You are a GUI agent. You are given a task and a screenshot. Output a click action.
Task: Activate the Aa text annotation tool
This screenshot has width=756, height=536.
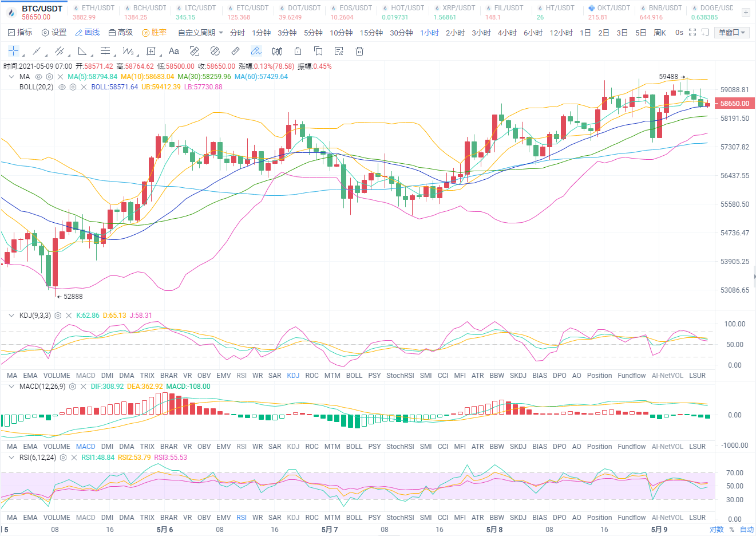pyautogui.click(x=174, y=51)
